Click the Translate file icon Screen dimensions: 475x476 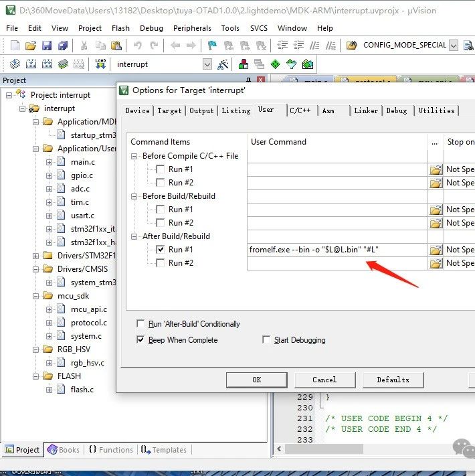tap(15, 64)
